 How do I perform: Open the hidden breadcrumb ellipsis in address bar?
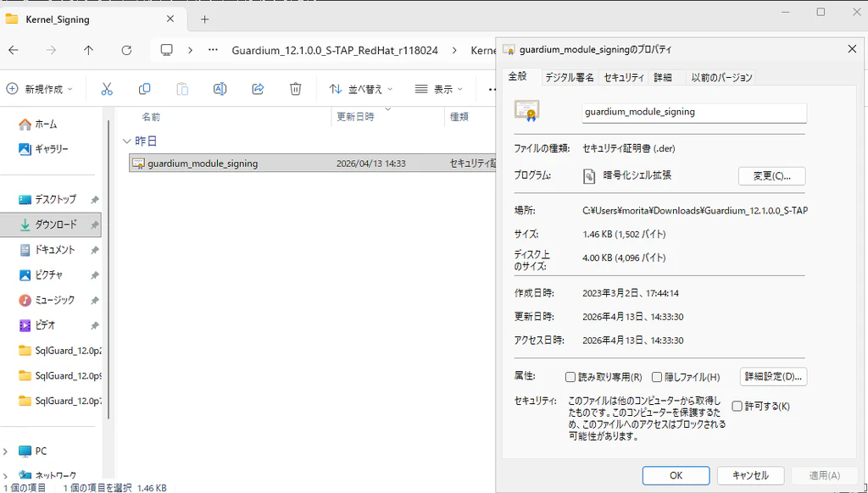click(213, 50)
